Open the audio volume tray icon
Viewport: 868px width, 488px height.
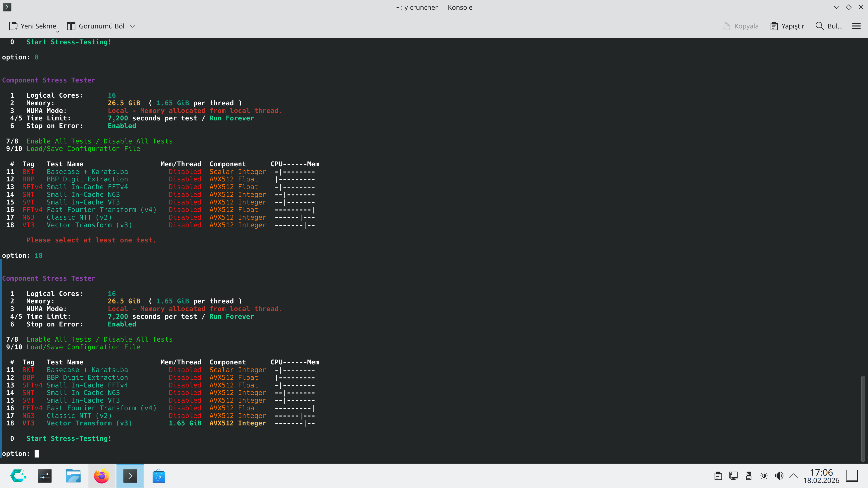point(779,476)
